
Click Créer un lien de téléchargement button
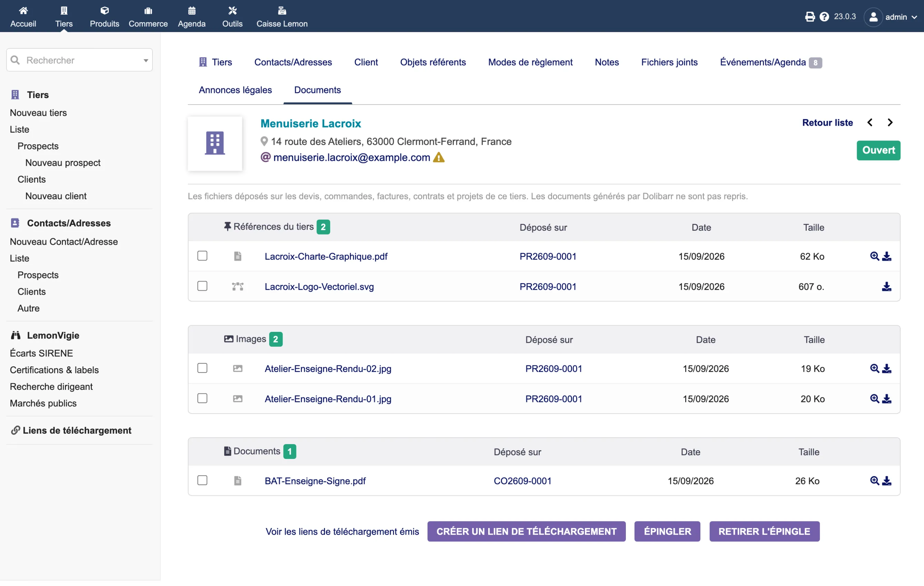pyautogui.click(x=527, y=531)
